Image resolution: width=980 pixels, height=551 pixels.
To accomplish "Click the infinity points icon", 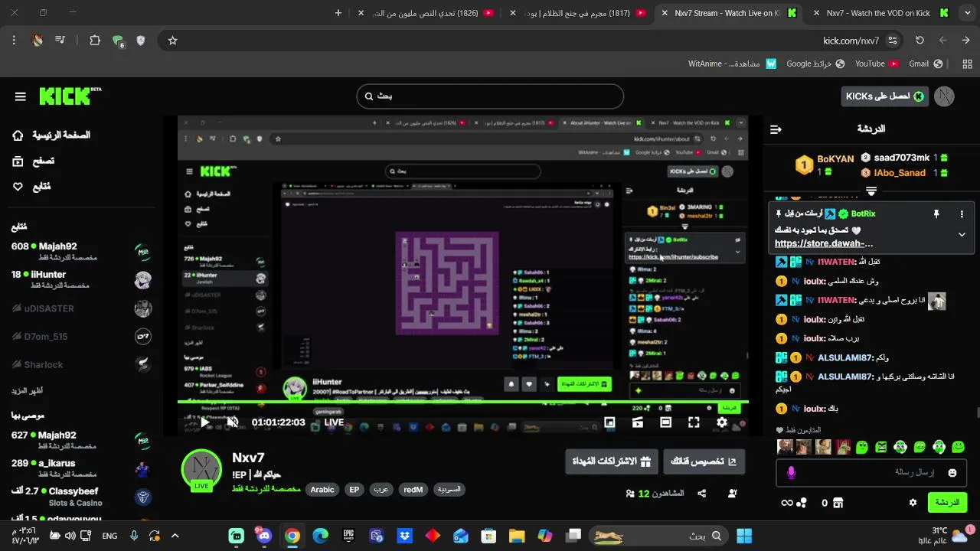I will 787,503.
